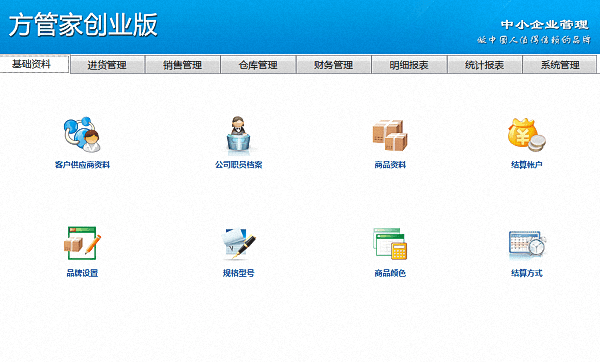Select the 品牌设置 box-and-pencil icon
Viewport: 600px width, 362px height.
[x=82, y=243]
